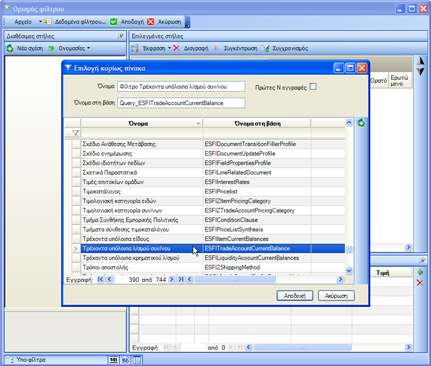431x366 pixels.
Task: Click the first icon after Υπο-φίλτρα
Action: coord(114,360)
